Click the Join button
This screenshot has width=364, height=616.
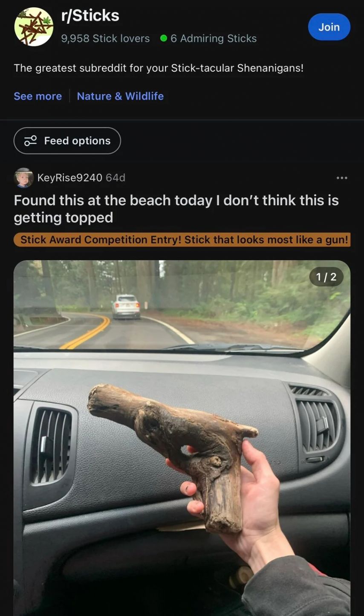point(329,27)
